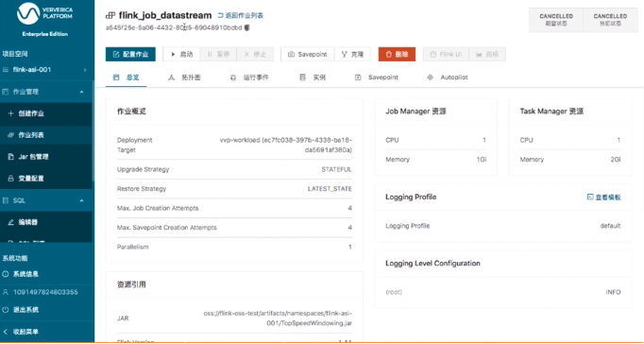Viewport: 644px width, 344px height.
Task: Start the job with 启动 button
Action: (181, 54)
